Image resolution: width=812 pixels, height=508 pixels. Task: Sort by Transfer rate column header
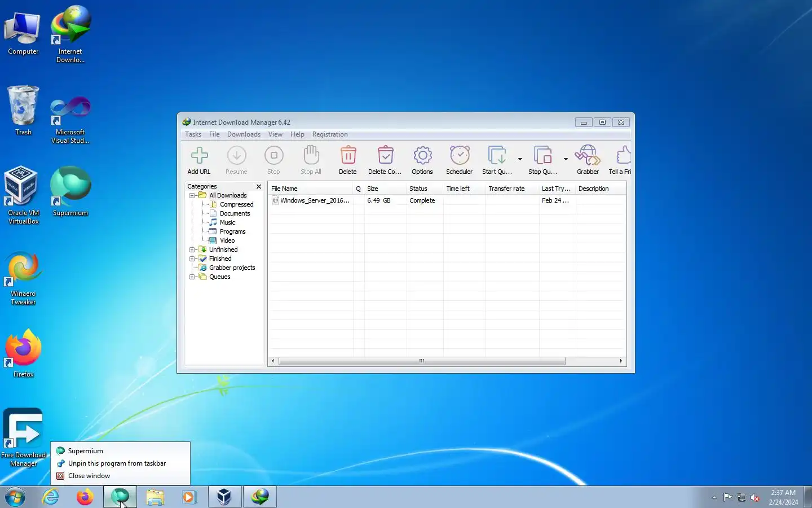pos(512,189)
